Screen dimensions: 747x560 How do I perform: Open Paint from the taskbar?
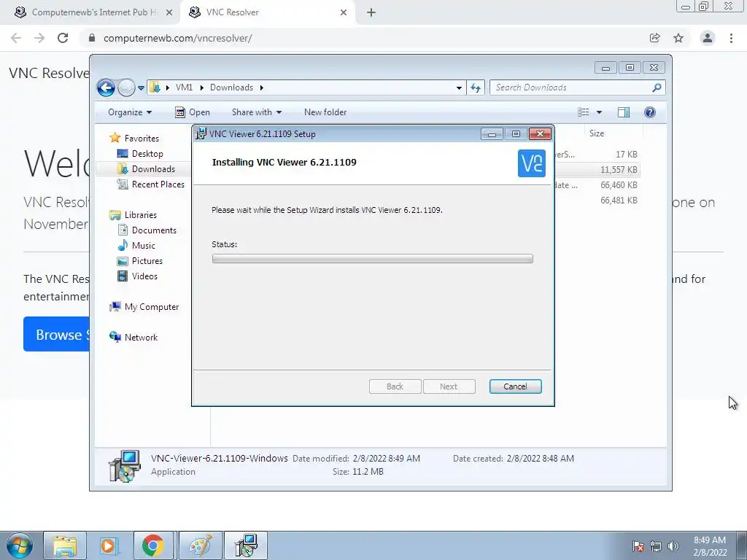coord(201,545)
